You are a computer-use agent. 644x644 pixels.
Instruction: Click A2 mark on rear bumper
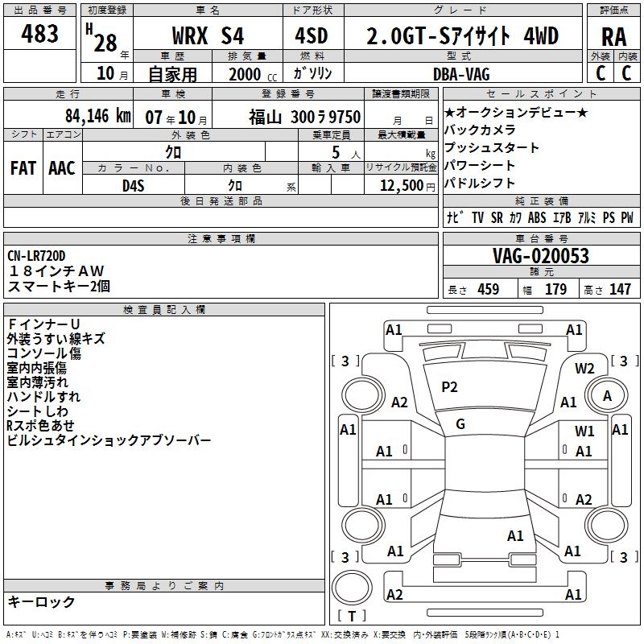click(394, 595)
